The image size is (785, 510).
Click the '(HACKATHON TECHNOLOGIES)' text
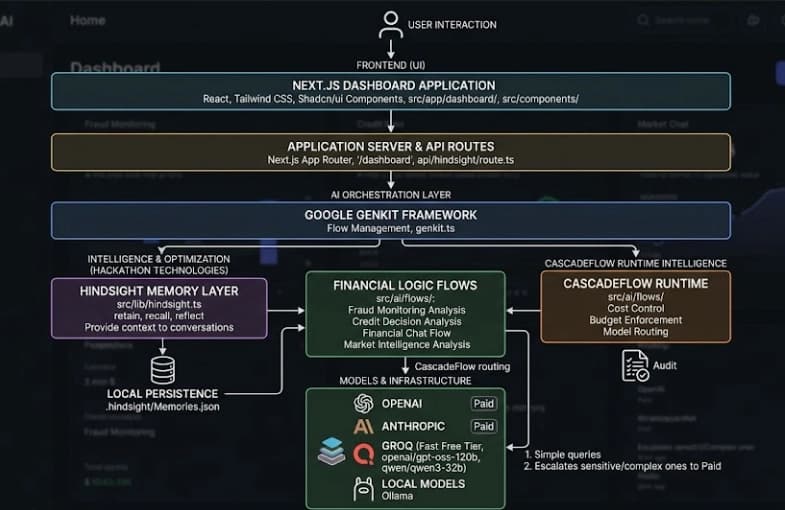tap(159, 270)
